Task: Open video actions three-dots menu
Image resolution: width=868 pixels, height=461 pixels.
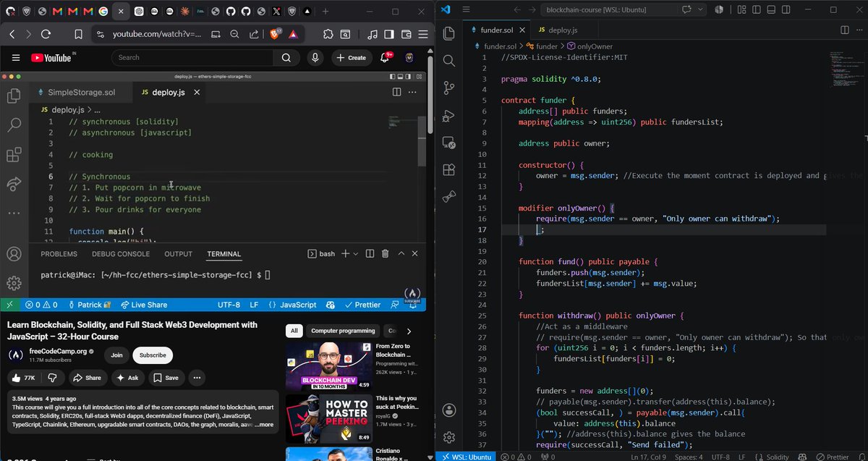Action: [x=197, y=378]
